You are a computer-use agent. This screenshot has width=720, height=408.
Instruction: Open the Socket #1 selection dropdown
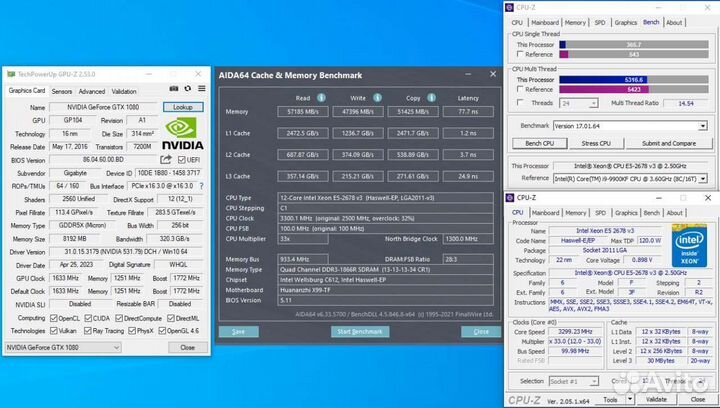point(574,381)
